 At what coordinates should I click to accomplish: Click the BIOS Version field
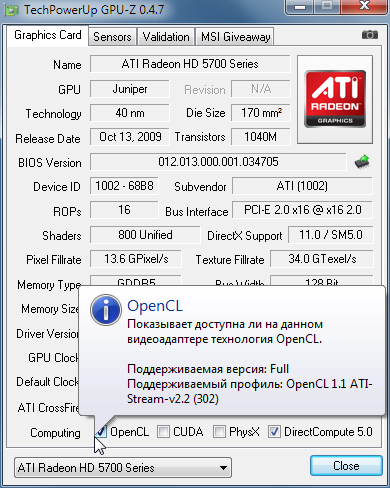pos(218,162)
